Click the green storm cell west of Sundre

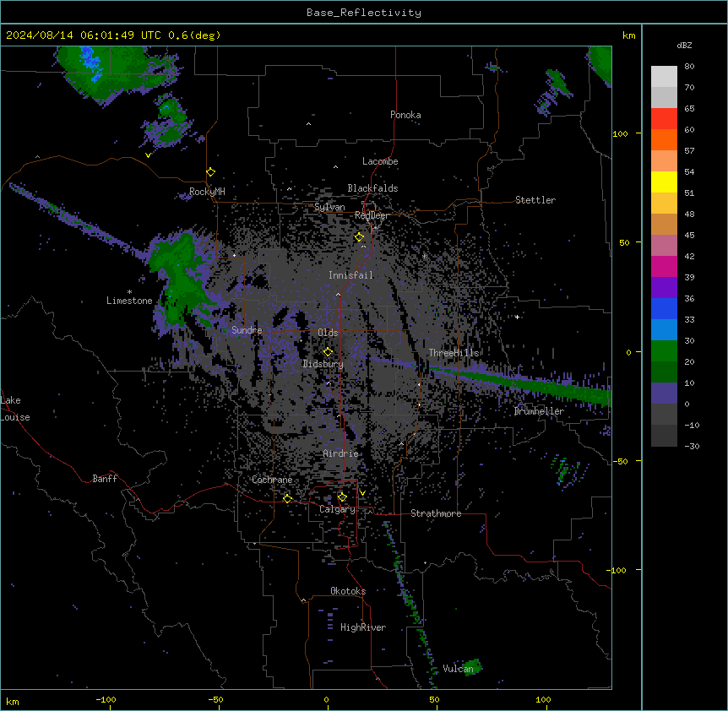(179, 279)
